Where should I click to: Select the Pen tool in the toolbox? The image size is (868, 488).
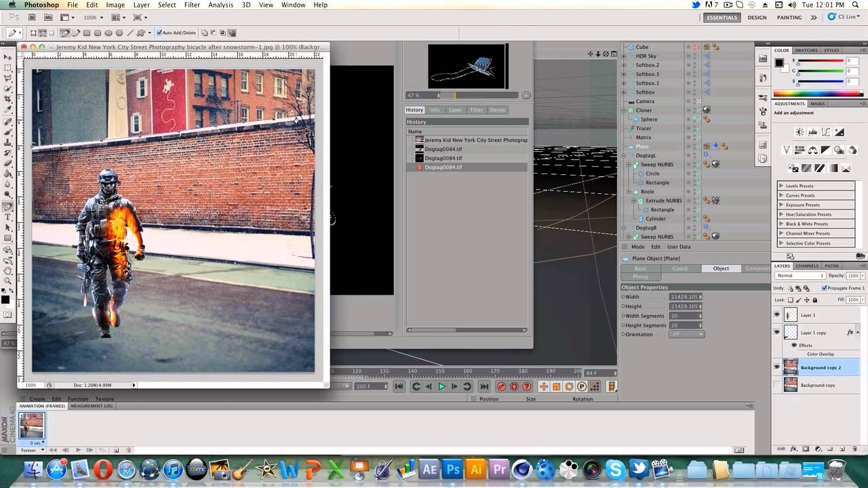(8, 206)
